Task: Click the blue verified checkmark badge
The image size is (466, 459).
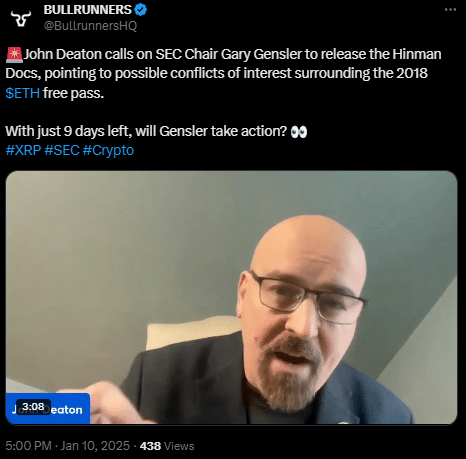Action: (x=140, y=10)
